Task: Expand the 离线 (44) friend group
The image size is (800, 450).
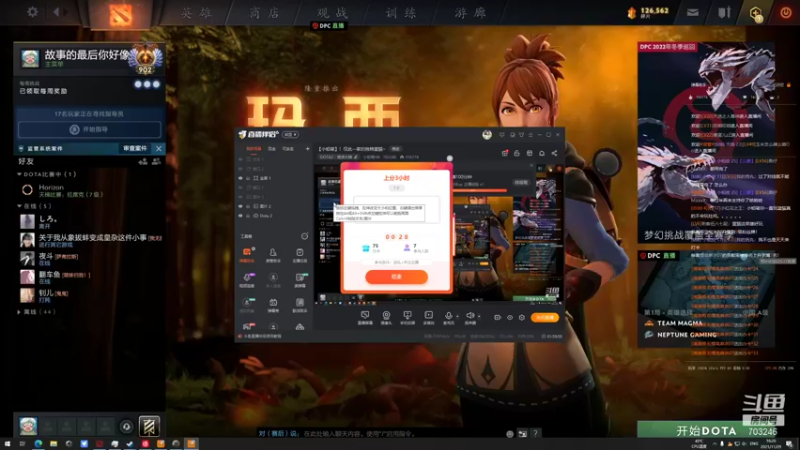Action: point(37,312)
